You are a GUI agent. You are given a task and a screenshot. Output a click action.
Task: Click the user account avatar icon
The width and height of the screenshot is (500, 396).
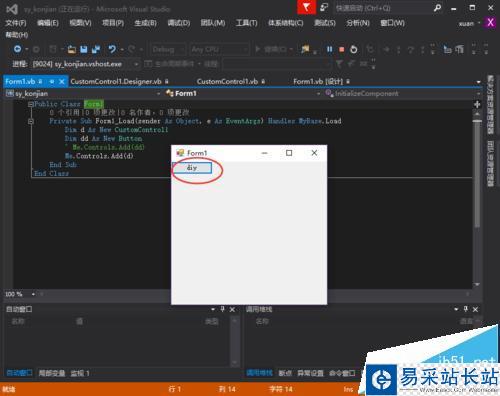[x=490, y=23]
